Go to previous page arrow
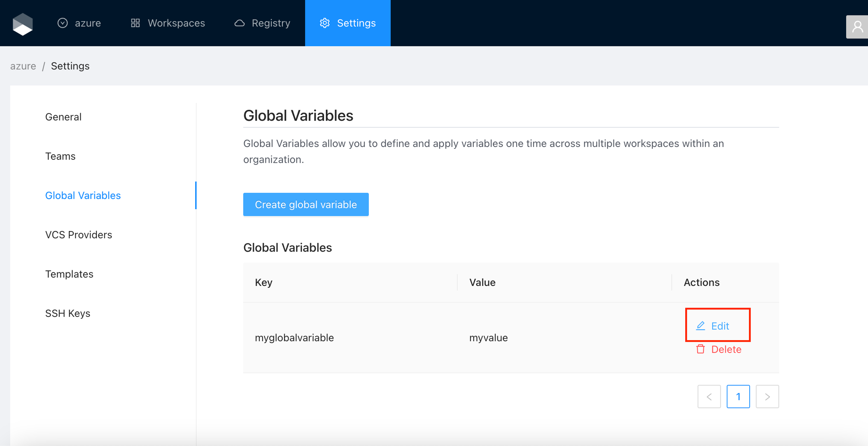Viewport: 868px width, 446px height. point(709,397)
